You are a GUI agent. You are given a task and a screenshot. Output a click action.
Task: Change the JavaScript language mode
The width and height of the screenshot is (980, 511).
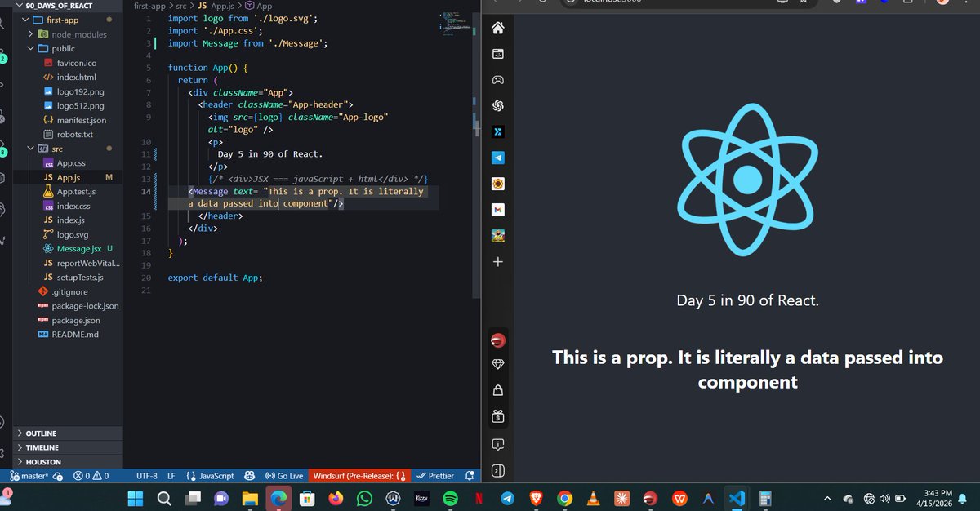coord(216,476)
